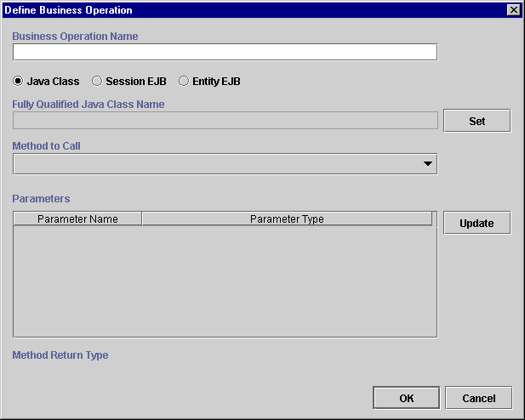Confirm with the OK button
Image resolution: width=525 pixels, height=420 pixels.
[407, 398]
